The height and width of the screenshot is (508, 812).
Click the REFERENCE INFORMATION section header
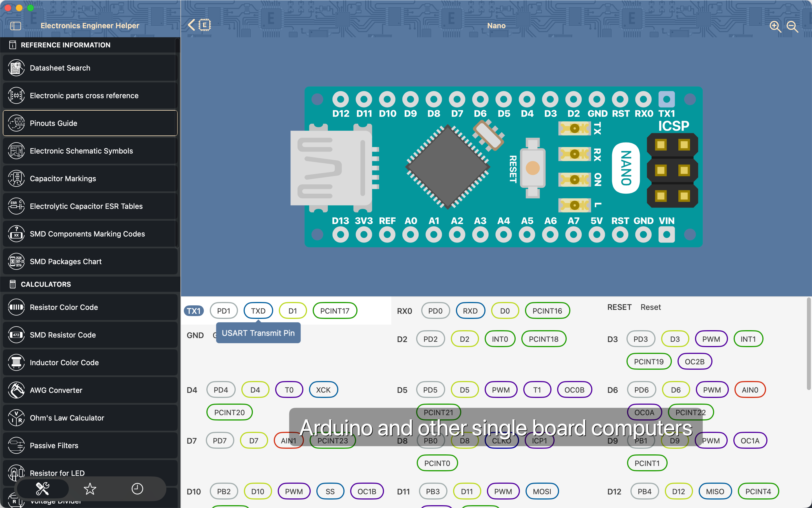pos(65,45)
